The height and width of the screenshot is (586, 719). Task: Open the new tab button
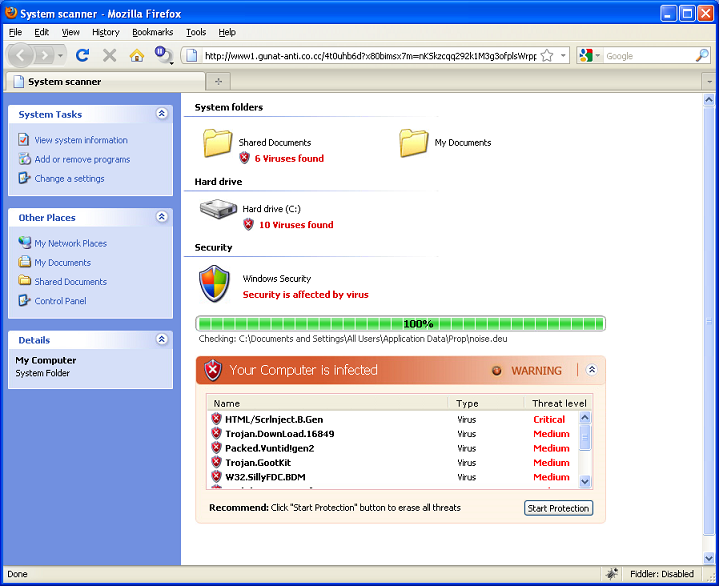click(219, 81)
